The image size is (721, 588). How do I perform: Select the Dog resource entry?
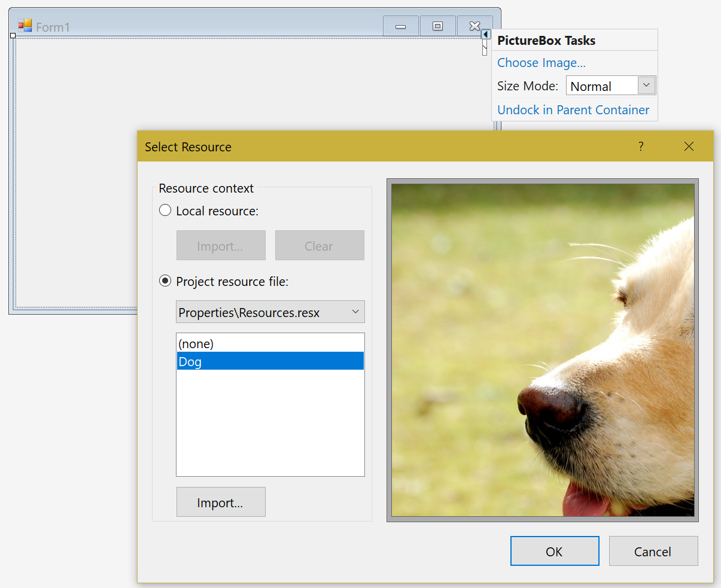190,361
